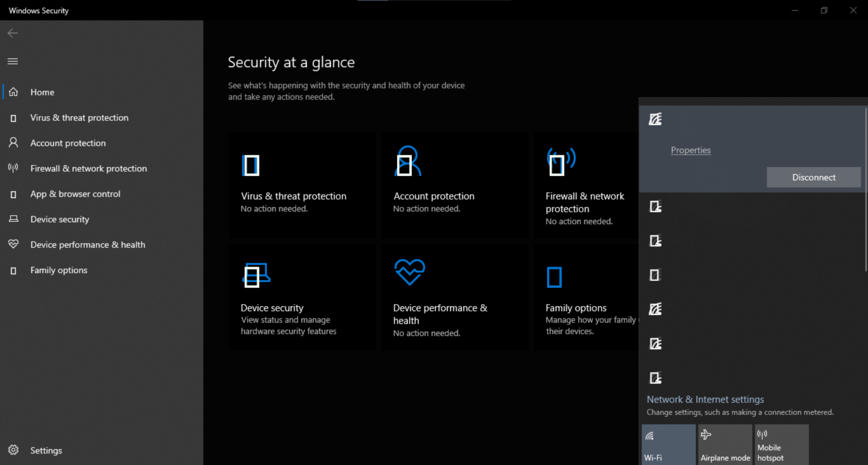
Task: Toggle the Mobile hotspot tile
Action: click(782, 445)
